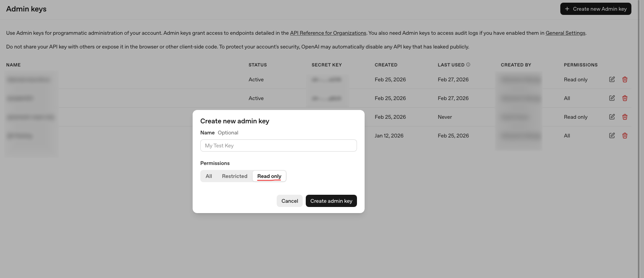Confirm with Create admin key button
This screenshot has height=278, width=644.
point(331,201)
